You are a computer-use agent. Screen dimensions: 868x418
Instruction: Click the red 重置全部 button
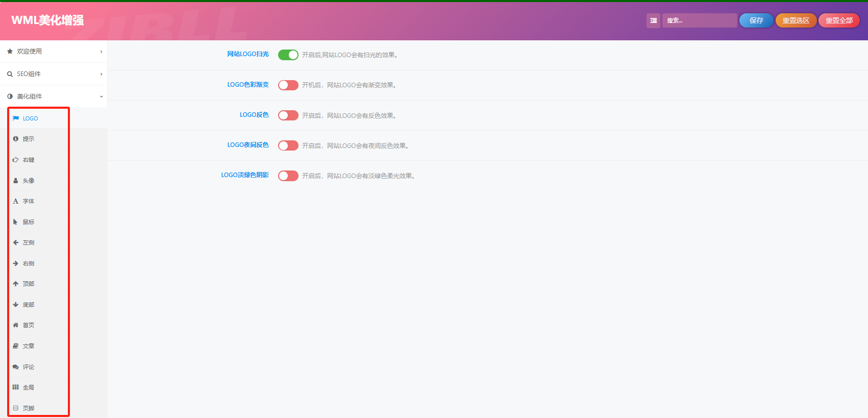pyautogui.click(x=839, y=20)
